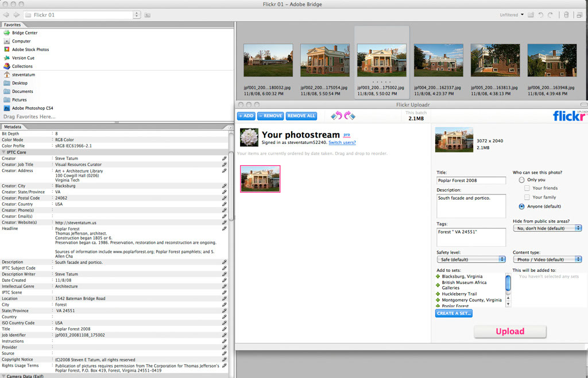The image size is (588, 378).
Task: Select the Metadata panel tab
Action: [13, 127]
